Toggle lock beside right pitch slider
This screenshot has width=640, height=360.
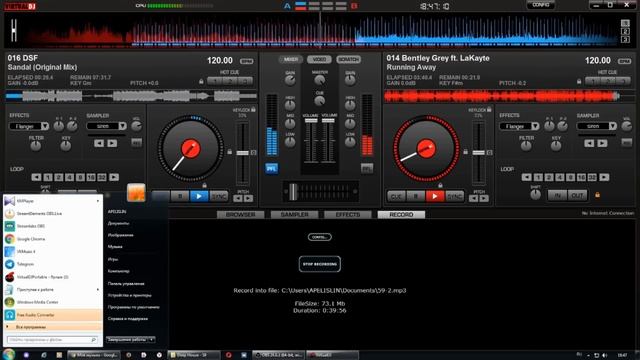[x=465, y=152]
